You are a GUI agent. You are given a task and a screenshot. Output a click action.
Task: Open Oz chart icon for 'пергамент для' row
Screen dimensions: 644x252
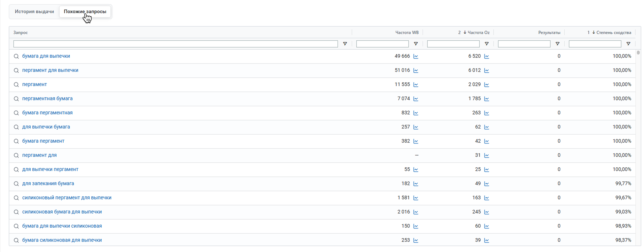[x=487, y=155]
